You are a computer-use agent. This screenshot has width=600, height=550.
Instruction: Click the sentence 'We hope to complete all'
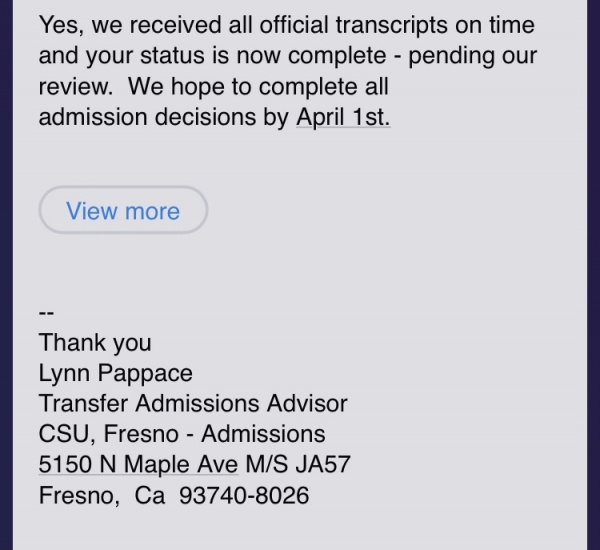(258, 86)
